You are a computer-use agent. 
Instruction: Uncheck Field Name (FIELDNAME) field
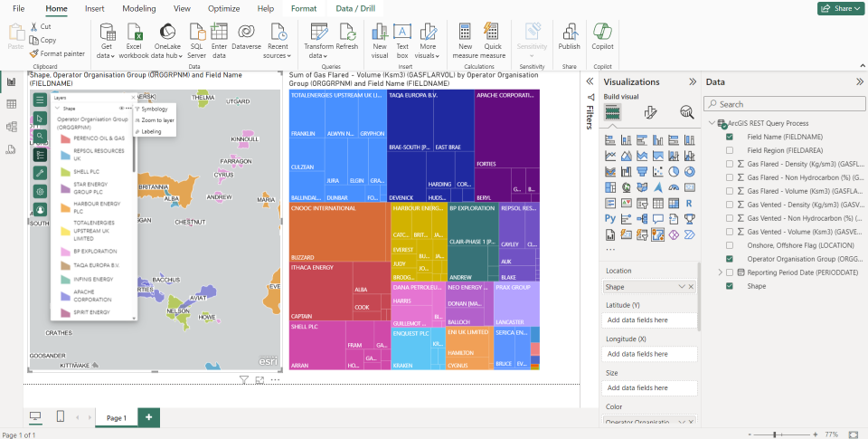pos(730,137)
